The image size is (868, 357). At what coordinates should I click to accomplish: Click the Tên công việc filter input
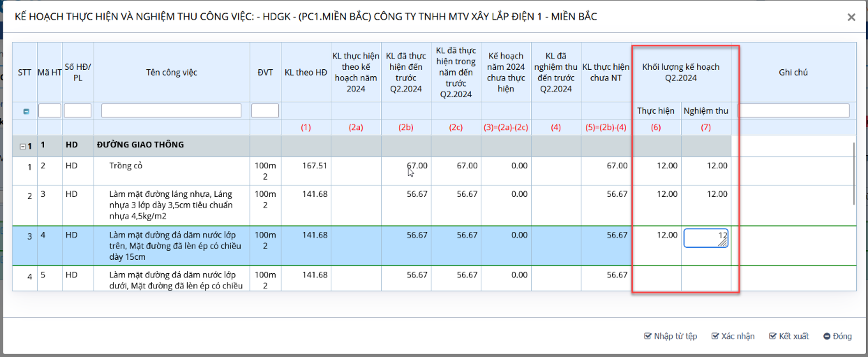pos(171,111)
